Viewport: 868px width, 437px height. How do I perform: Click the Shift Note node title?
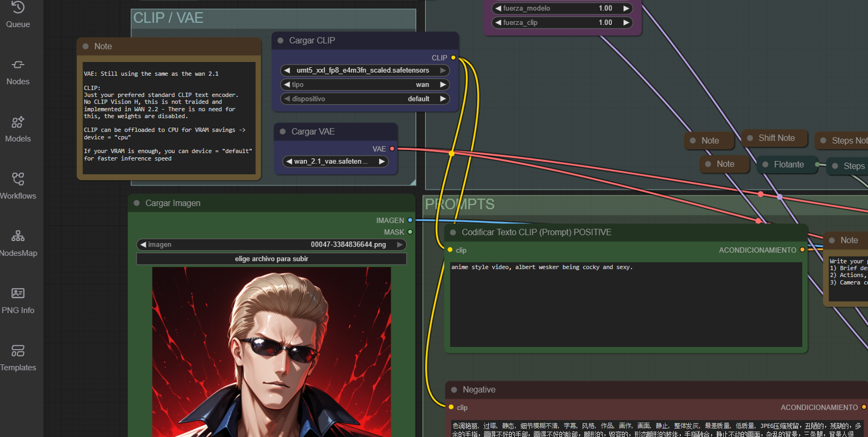click(x=776, y=138)
